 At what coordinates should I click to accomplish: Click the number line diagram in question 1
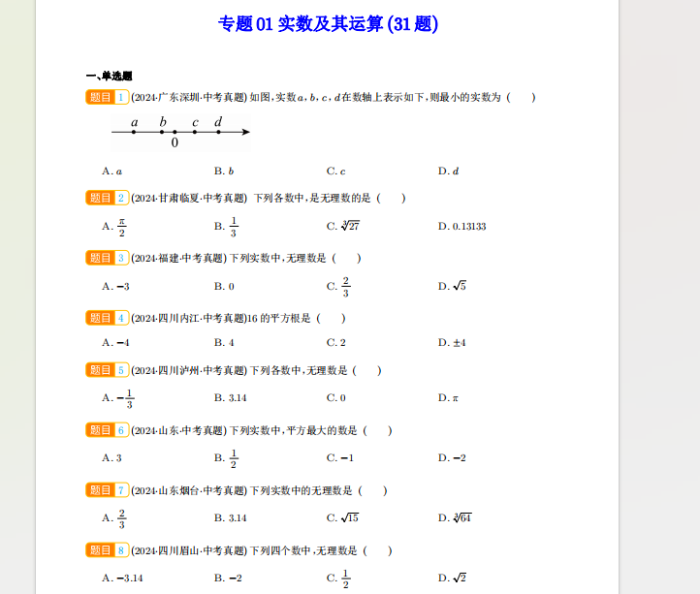(x=180, y=132)
